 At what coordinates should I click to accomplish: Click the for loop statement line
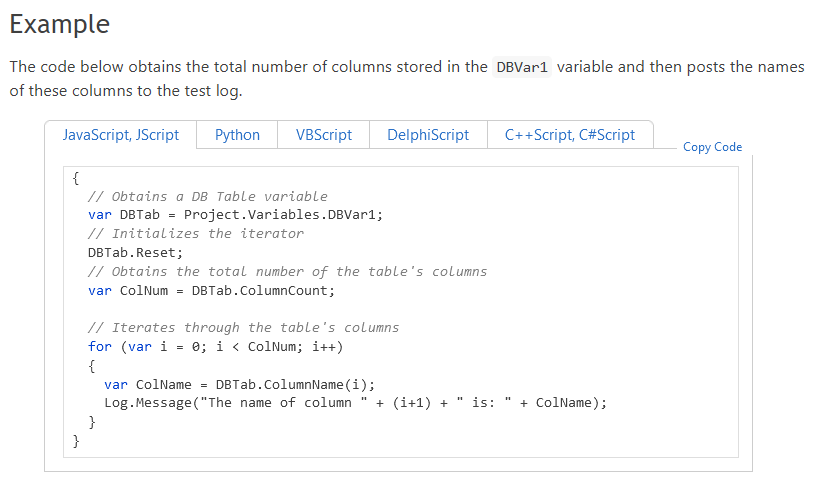(x=215, y=346)
